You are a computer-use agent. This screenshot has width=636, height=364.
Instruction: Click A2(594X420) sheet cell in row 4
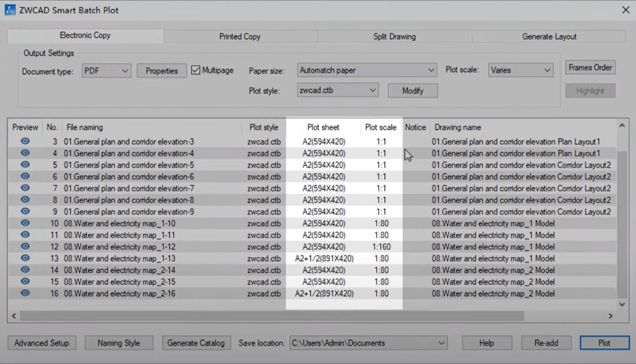pyautogui.click(x=324, y=153)
